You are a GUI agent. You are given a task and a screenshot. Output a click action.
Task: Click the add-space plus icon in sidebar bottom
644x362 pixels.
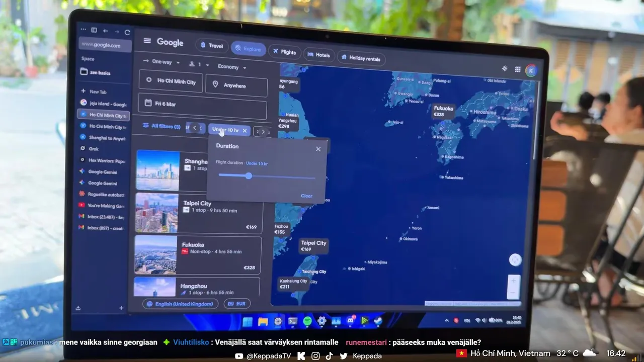[121, 308]
